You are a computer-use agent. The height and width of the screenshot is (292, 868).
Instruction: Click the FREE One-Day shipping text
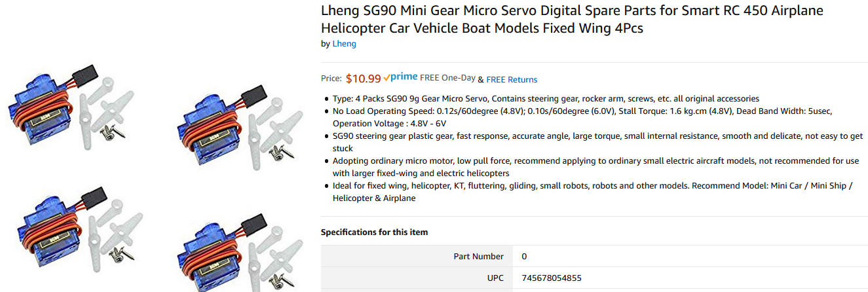click(x=447, y=78)
